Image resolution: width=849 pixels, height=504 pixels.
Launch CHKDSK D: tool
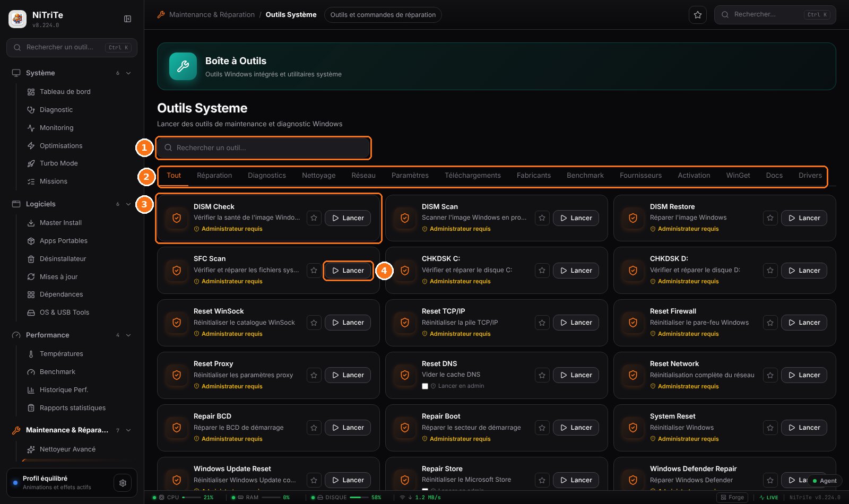pyautogui.click(x=804, y=271)
